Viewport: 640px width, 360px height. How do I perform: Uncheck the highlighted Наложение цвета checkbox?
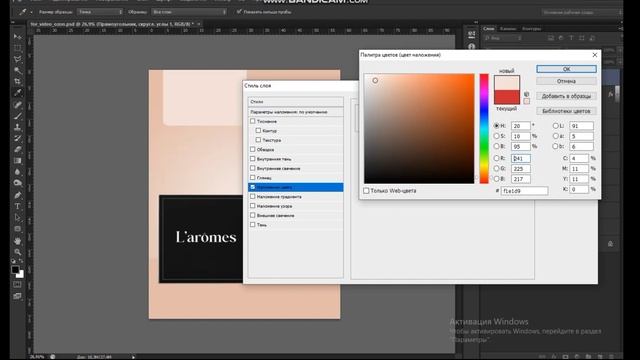pos(253,187)
